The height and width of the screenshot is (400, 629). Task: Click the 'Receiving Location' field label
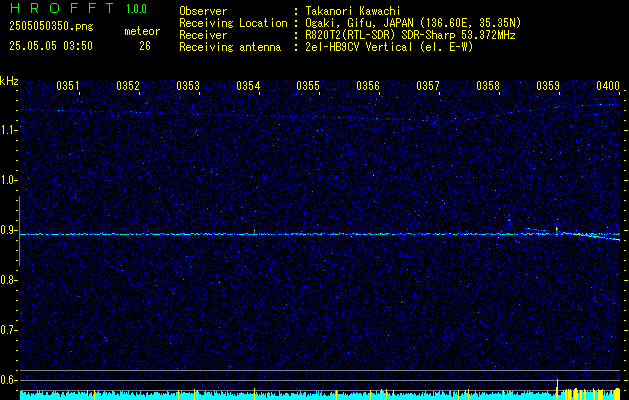pos(233,23)
